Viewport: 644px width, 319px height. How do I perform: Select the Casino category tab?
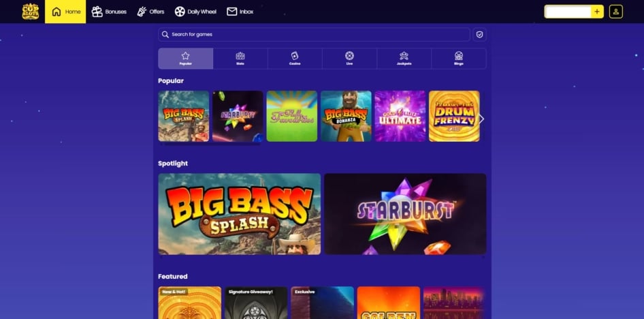point(295,59)
